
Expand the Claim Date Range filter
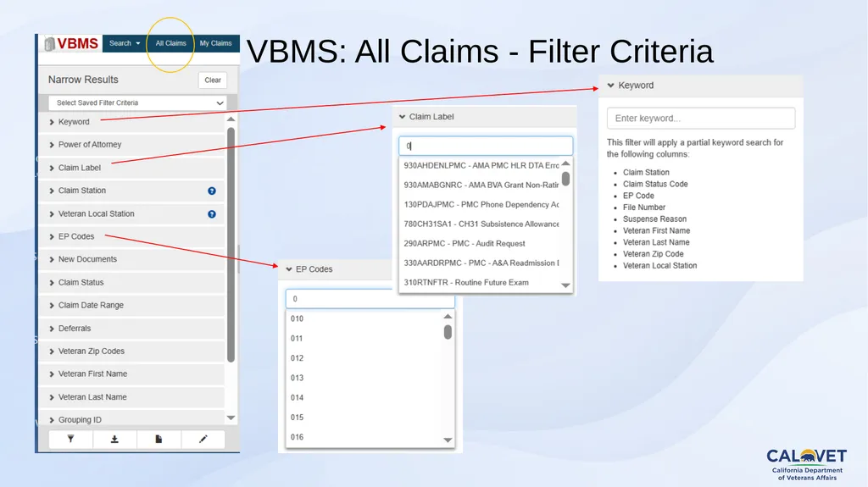click(x=131, y=305)
